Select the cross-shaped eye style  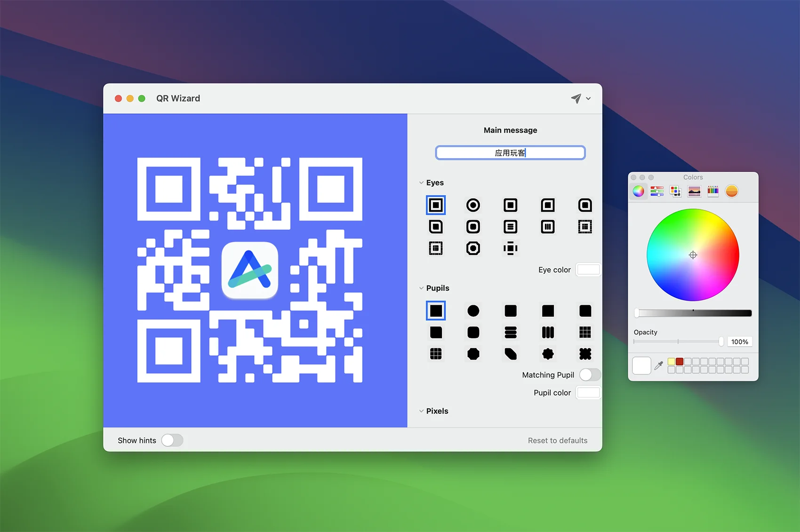point(511,248)
